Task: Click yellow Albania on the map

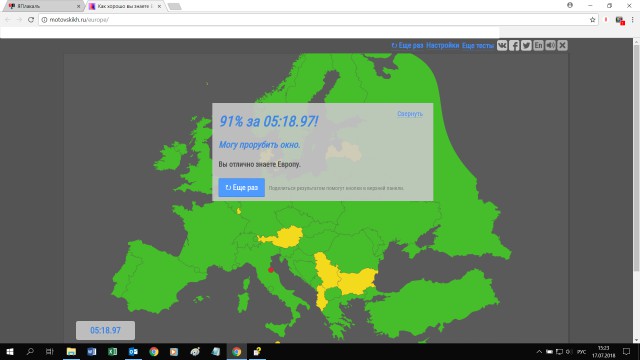Action: (321, 299)
